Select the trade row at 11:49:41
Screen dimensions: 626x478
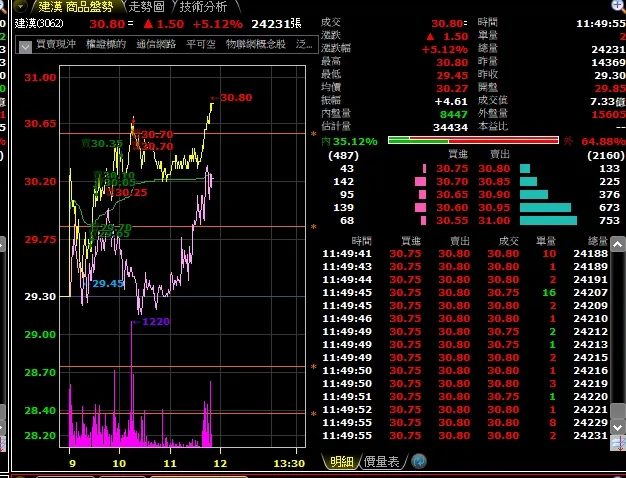465,254
